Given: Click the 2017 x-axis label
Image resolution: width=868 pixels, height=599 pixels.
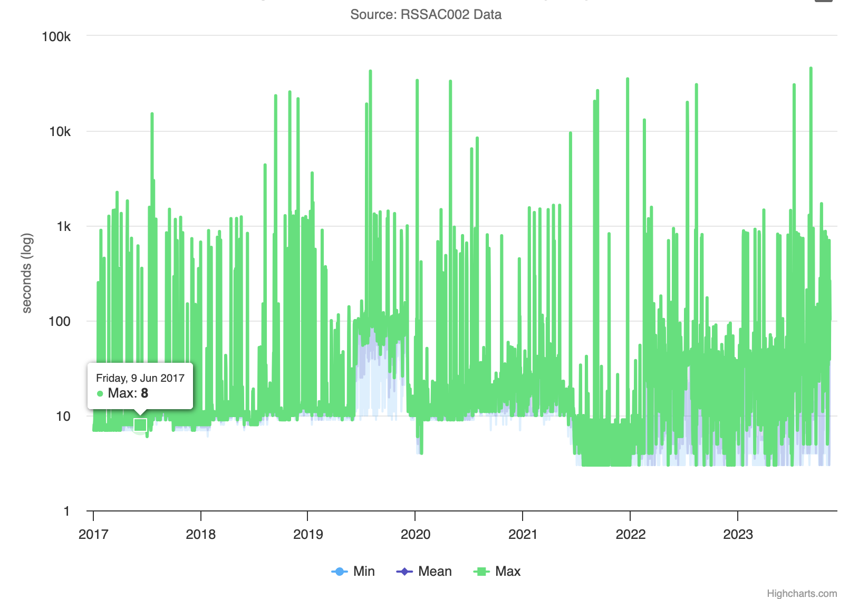Looking at the screenshot, I should [93, 534].
